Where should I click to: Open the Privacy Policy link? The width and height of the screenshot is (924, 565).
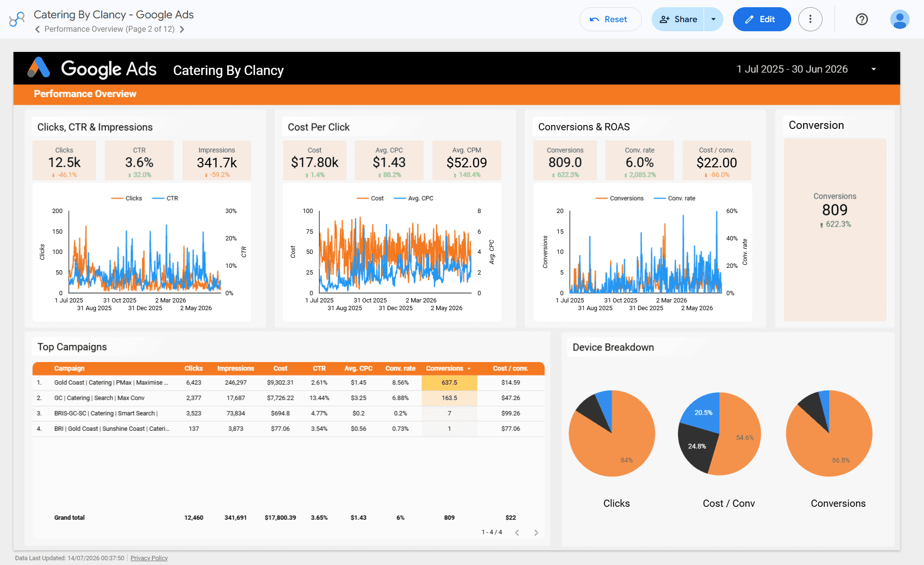(149, 558)
